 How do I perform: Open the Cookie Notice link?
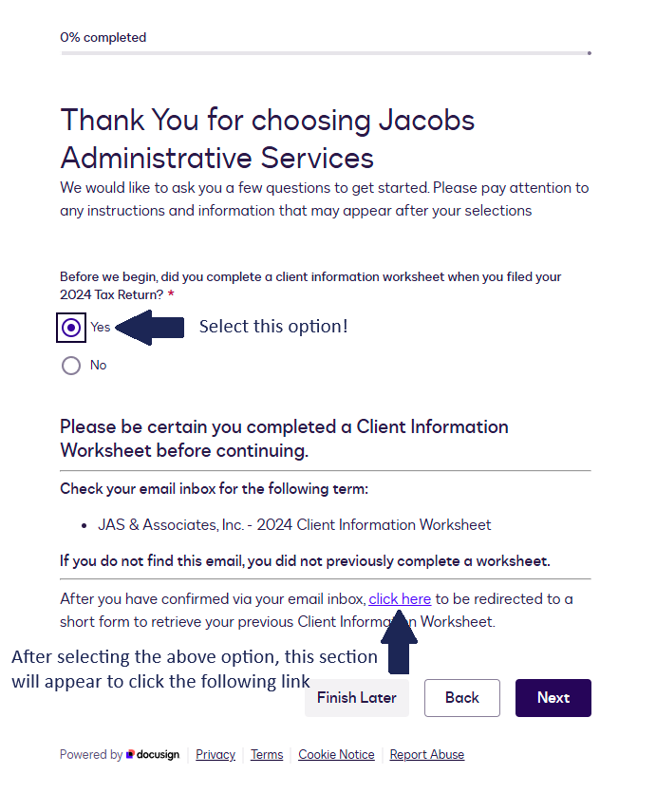tap(336, 755)
